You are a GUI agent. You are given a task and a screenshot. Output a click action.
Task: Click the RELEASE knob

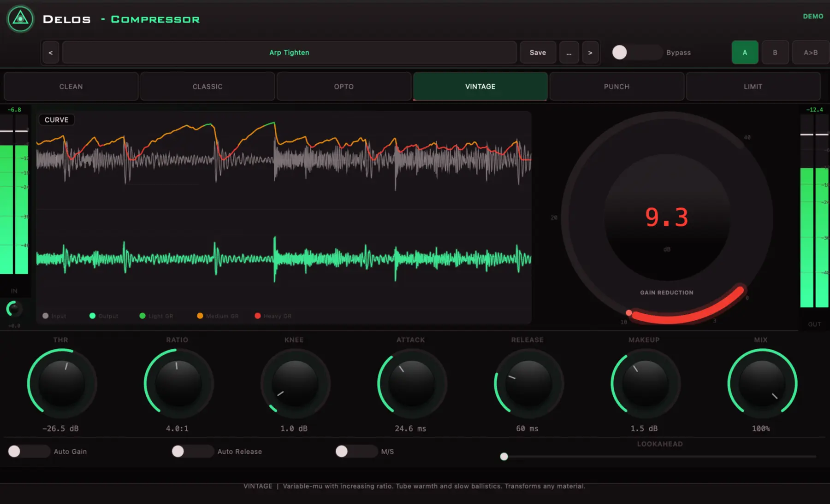pyautogui.click(x=528, y=383)
